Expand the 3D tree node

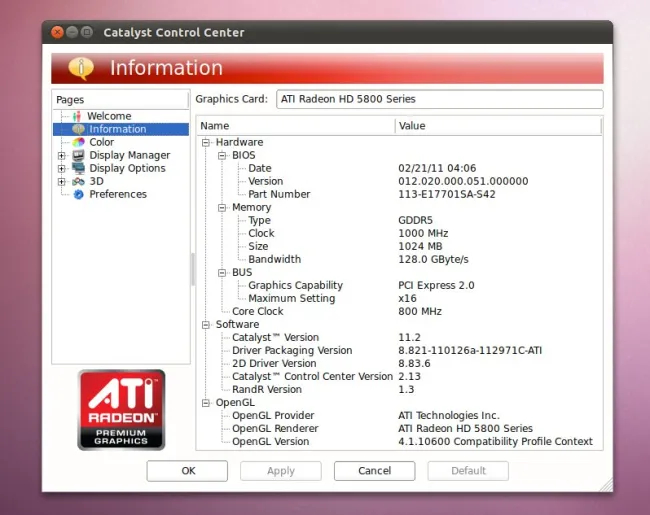tap(62, 181)
